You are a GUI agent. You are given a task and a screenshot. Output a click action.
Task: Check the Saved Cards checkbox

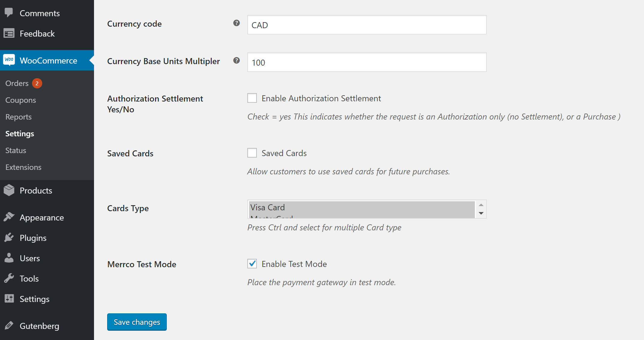(252, 153)
